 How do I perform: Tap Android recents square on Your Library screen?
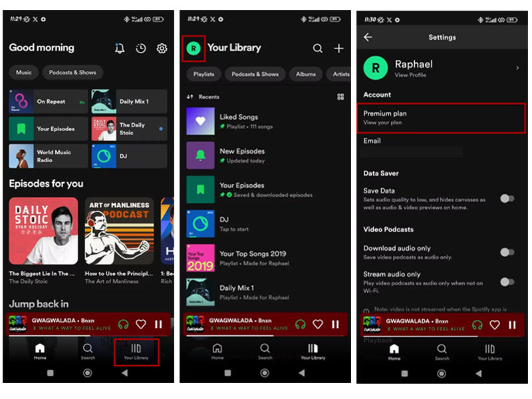tap(227, 373)
